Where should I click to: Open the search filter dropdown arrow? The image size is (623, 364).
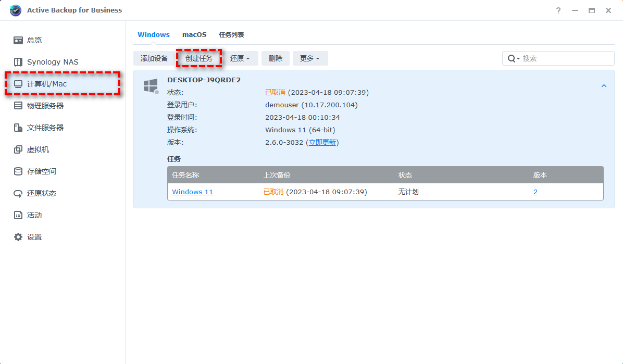click(x=518, y=59)
